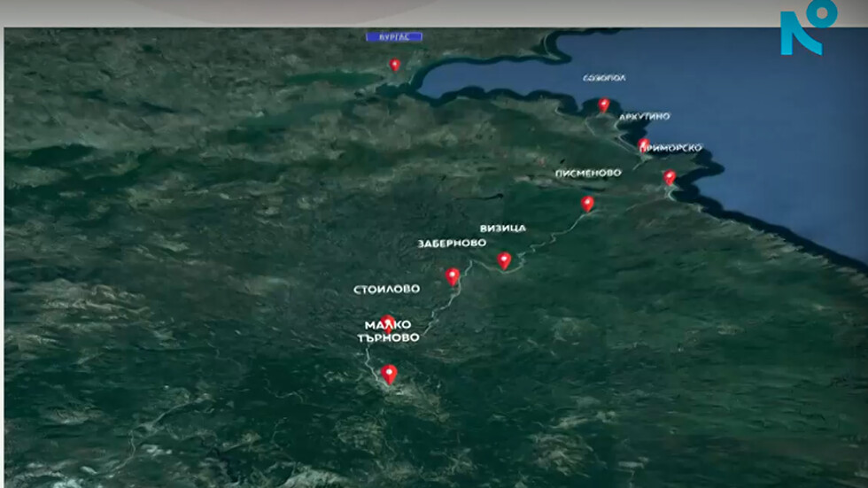Click the Малко Търново town label

point(387,331)
